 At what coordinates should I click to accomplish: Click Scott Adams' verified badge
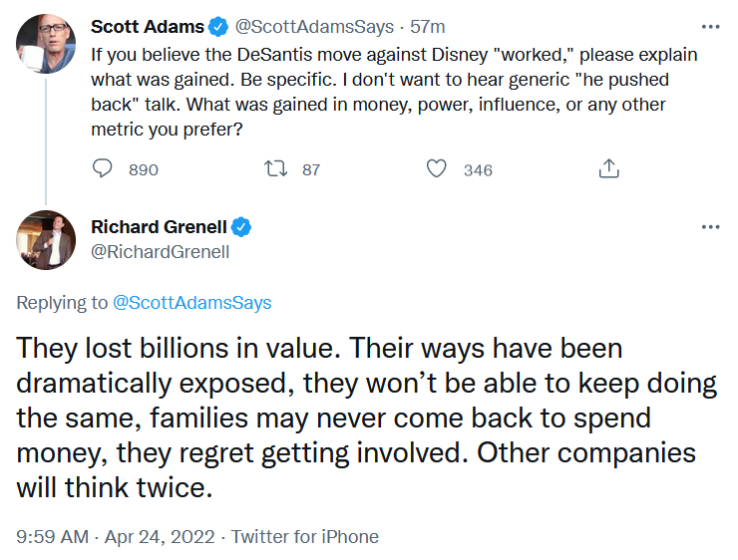pos(218,27)
